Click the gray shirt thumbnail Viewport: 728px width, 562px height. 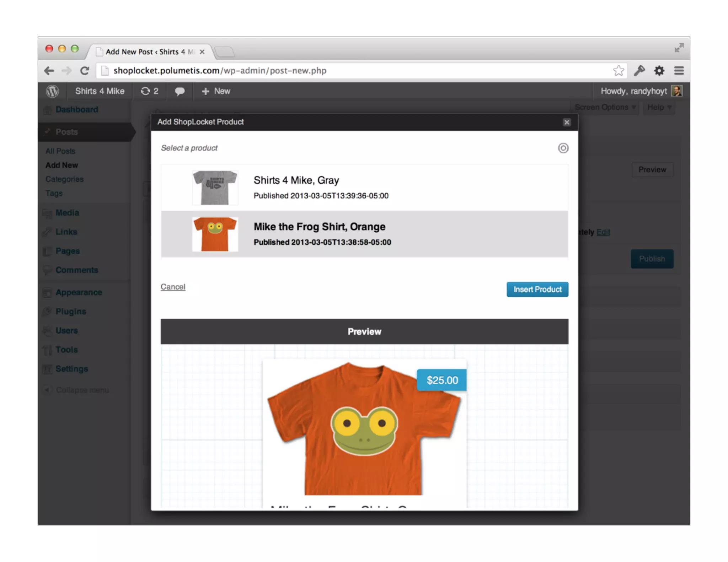click(215, 188)
